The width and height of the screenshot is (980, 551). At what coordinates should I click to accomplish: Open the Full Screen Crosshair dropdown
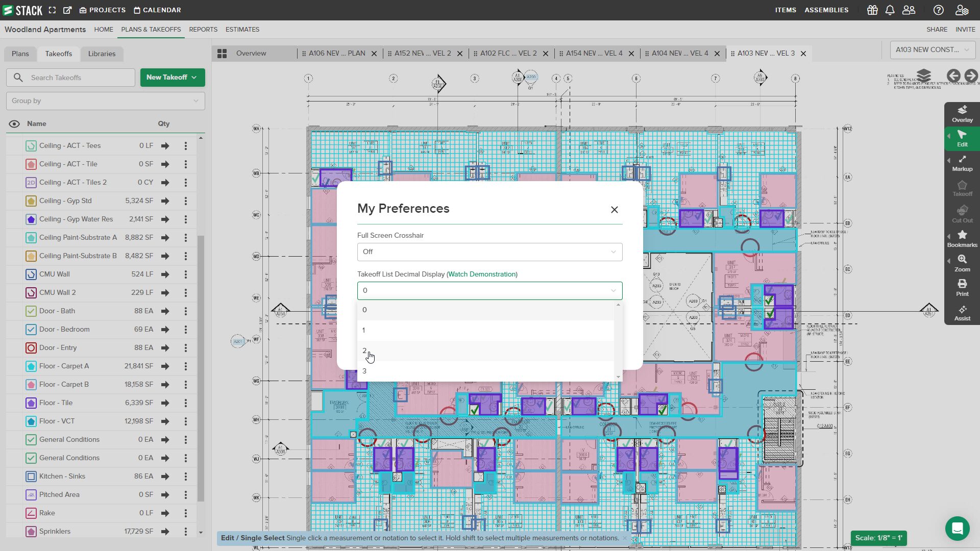(x=489, y=252)
